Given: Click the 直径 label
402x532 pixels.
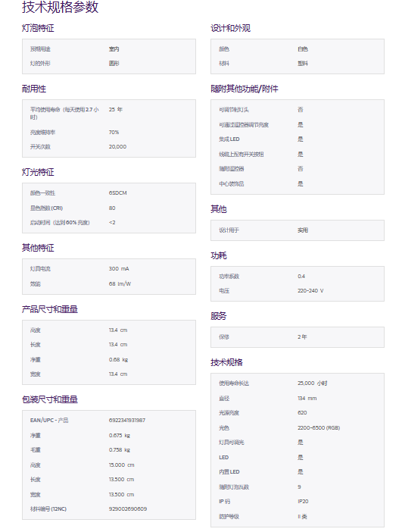Looking at the screenshot, I should click(x=224, y=398).
